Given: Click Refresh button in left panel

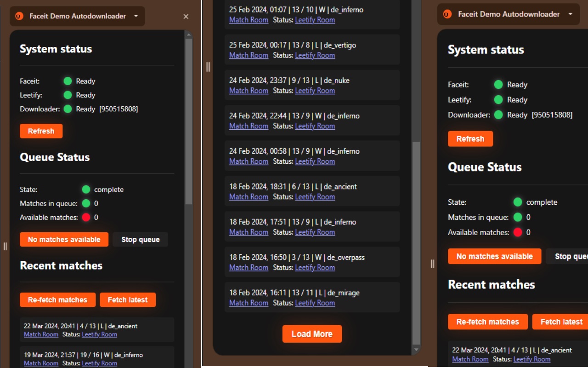Looking at the screenshot, I should tap(41, 131).
